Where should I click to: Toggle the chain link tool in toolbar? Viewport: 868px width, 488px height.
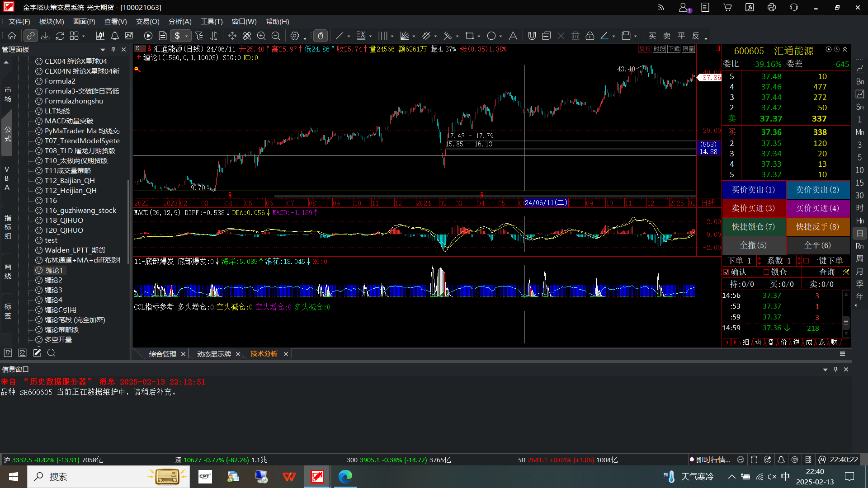tap(31, 36)
